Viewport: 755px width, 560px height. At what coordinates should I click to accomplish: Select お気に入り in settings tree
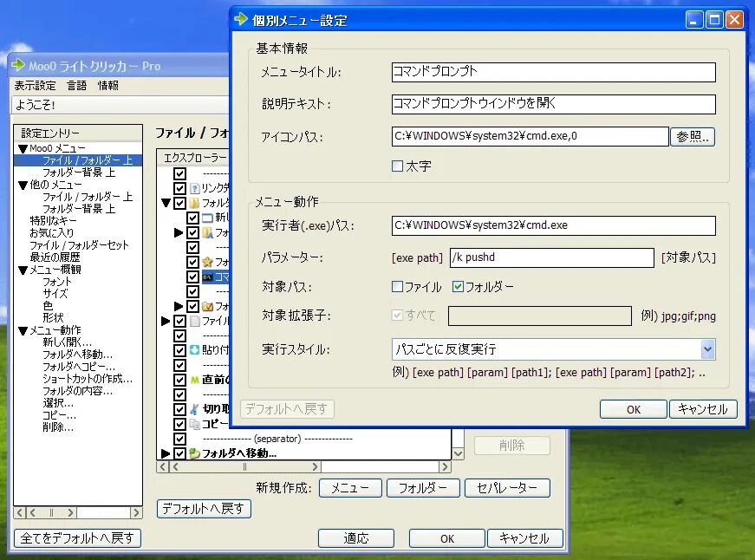pos(52,232)
